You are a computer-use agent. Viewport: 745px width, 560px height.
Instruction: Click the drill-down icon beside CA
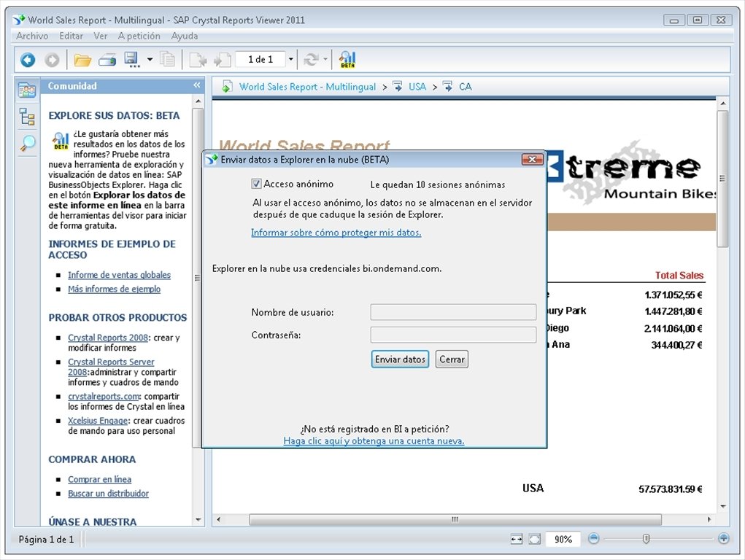447,87
